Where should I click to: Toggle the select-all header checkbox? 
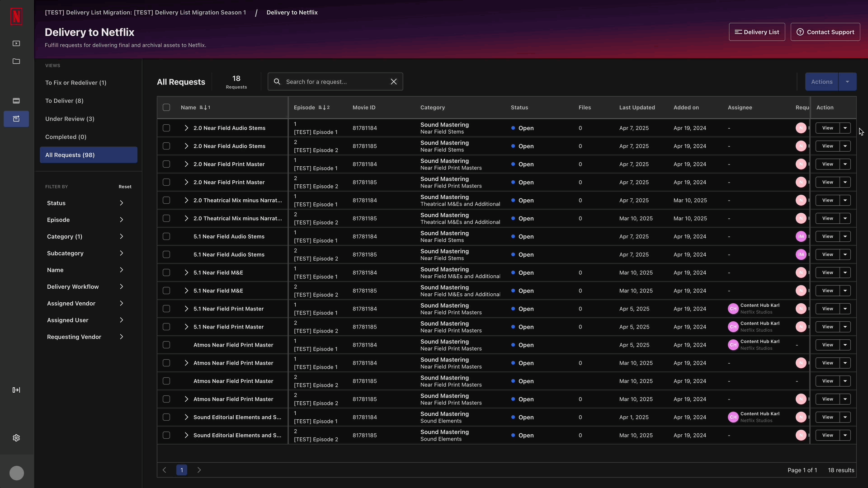[x=166, y=108]
